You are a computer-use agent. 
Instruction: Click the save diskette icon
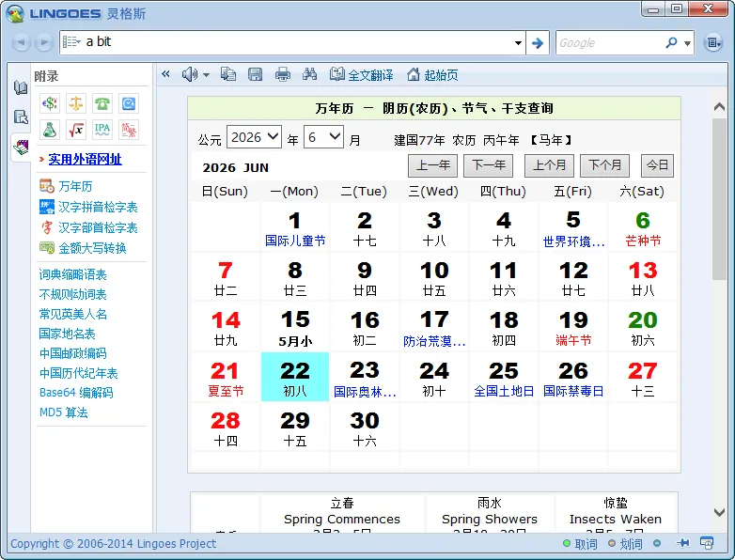pos(255,74)
